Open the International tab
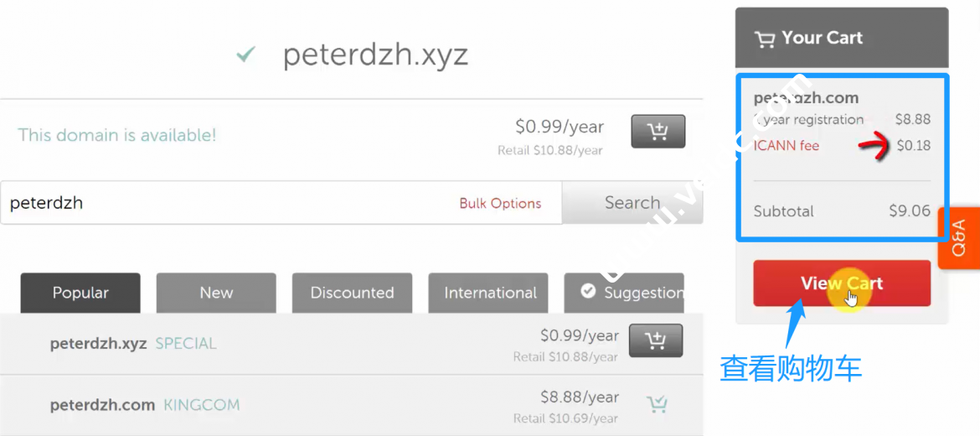 click(x=488, y=293)
